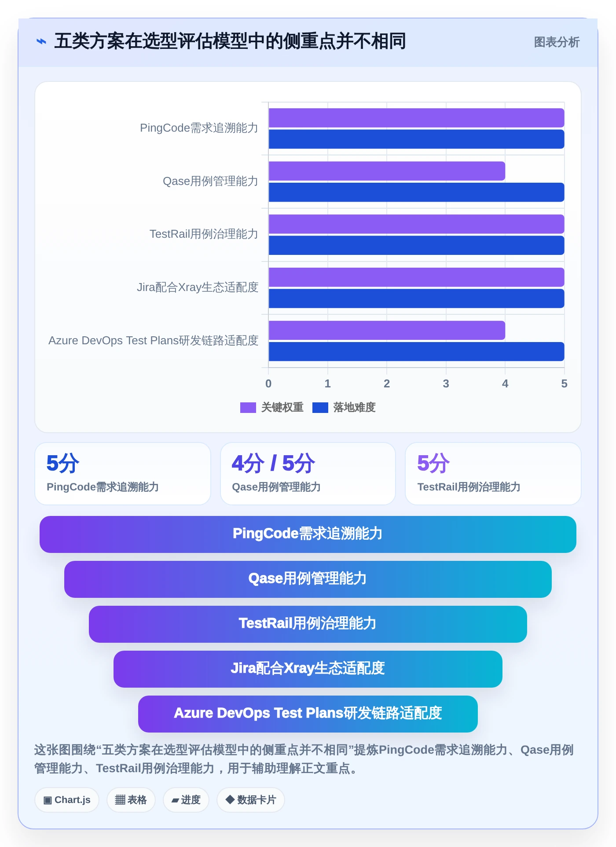Image resolution: width=616 pixels, height=847 pixels.
Task: Toggle the 落地难度 blue legend swatch
Action: [320, 408]
